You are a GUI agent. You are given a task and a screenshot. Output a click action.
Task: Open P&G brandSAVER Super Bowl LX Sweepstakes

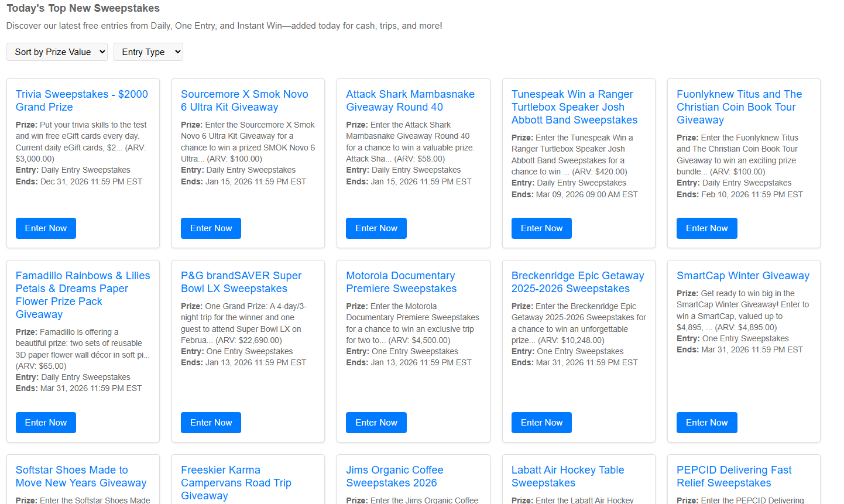click(x=241, y=282)
